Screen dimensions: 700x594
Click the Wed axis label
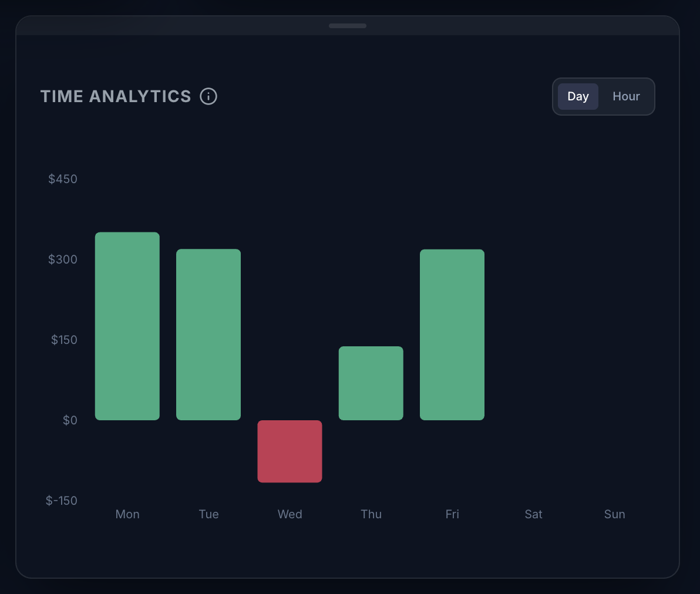click(x=290, y=514)
